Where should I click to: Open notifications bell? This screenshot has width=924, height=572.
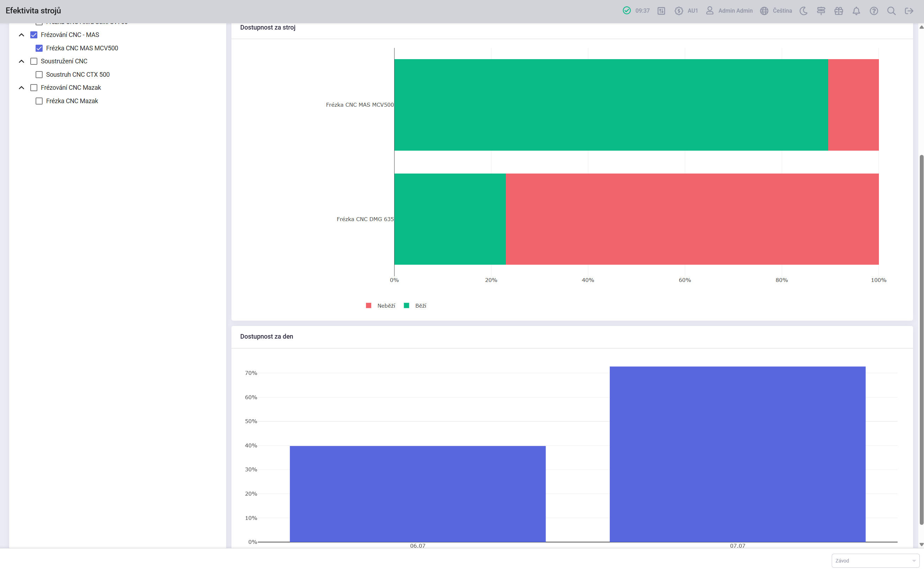(x=856, y=11)
